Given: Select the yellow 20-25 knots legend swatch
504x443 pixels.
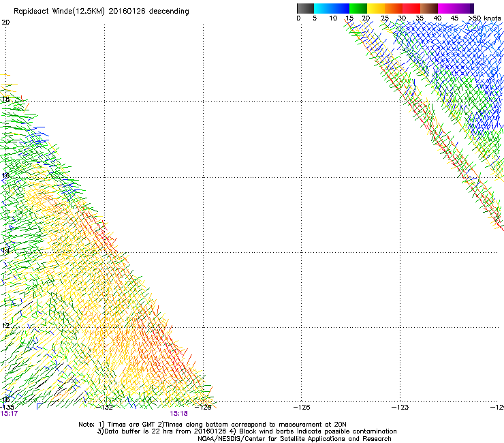Looking at the screenshot, I should tap(376, 8).
